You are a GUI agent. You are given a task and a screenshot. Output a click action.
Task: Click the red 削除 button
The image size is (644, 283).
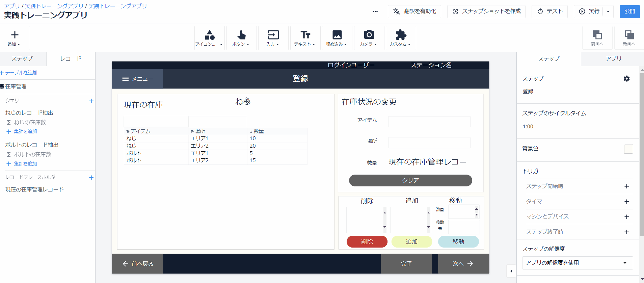pyautogui.click(x=367, y=242)
